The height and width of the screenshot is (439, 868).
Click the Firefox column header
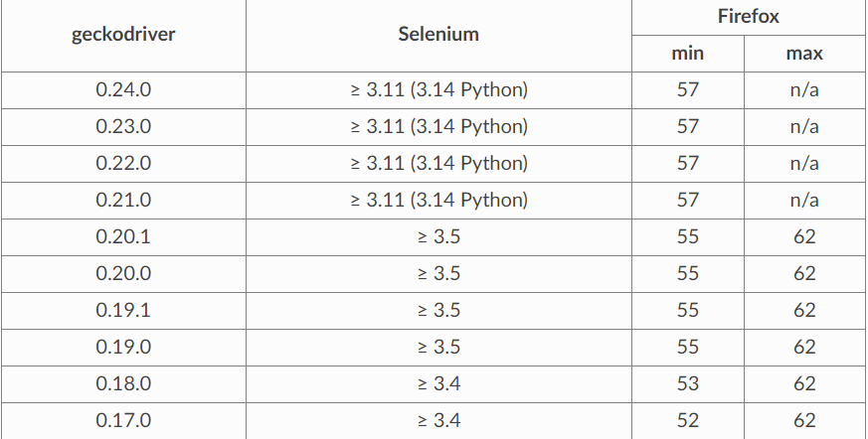[x=747, y=16]
